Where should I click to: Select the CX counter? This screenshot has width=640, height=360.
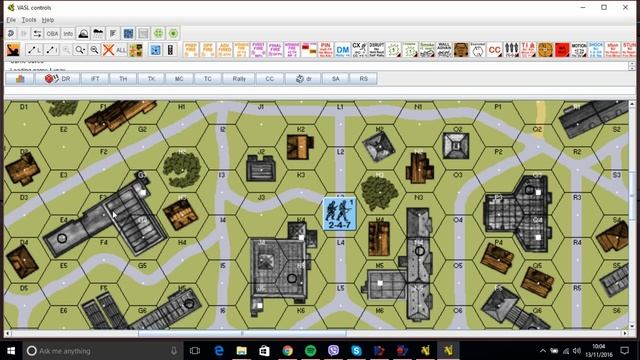[359, 49]
